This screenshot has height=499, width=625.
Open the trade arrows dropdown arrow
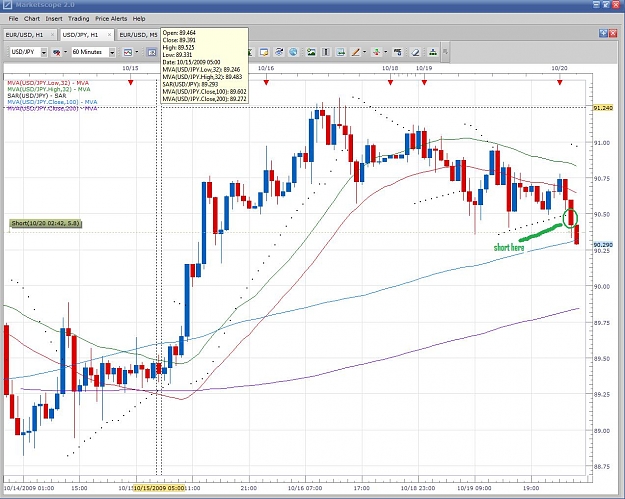[x=385, y=52]
